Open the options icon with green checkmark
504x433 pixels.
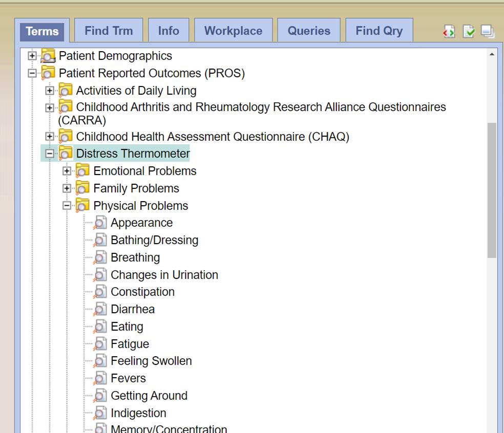[x=469, y=32]
